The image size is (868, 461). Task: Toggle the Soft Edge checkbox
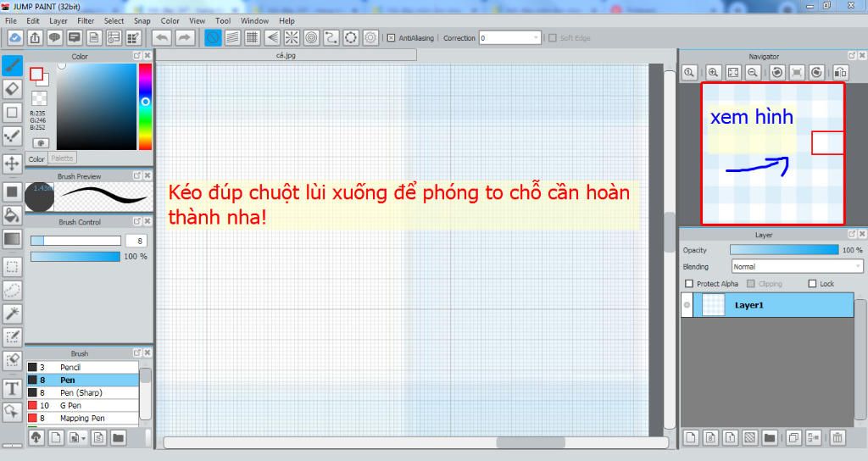[552, 37]
